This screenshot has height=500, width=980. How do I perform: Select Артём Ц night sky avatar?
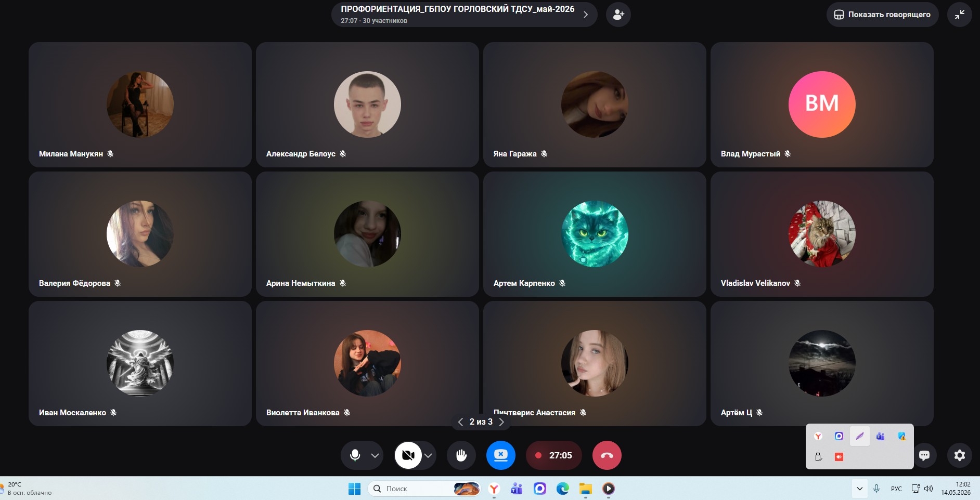coord(822,363)
